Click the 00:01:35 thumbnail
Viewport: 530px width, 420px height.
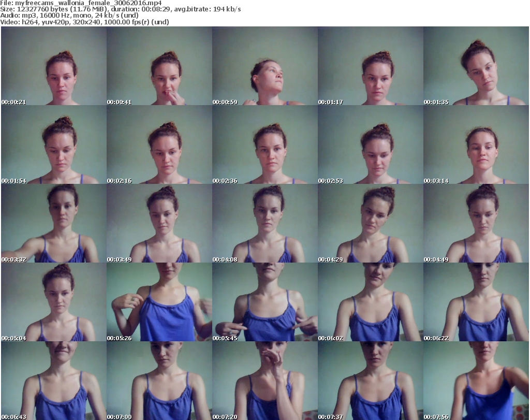(476, 66)
